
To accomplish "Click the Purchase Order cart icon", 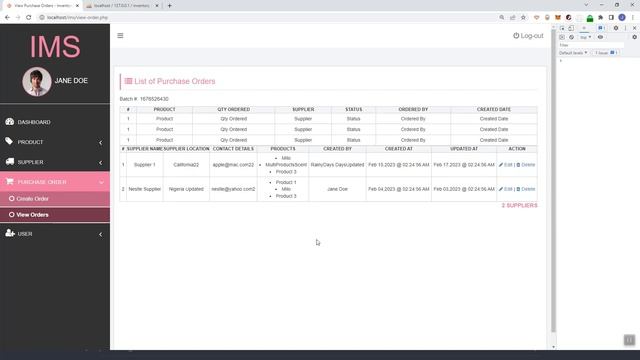I will click(x=10, y=182).
